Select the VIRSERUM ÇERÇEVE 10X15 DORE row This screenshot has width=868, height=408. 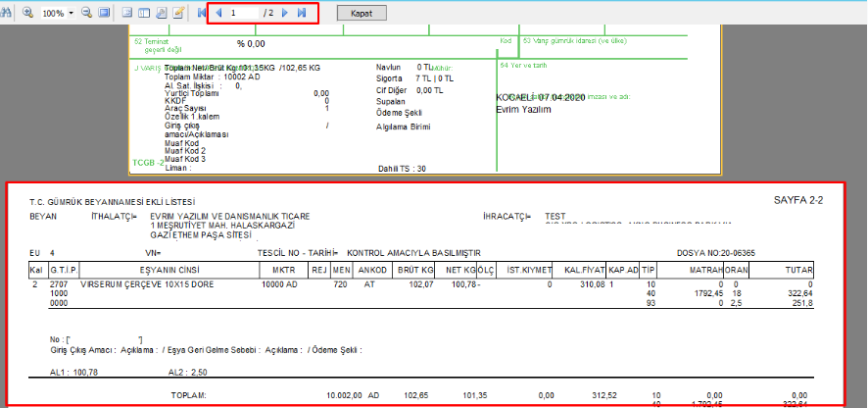point(149,283)
